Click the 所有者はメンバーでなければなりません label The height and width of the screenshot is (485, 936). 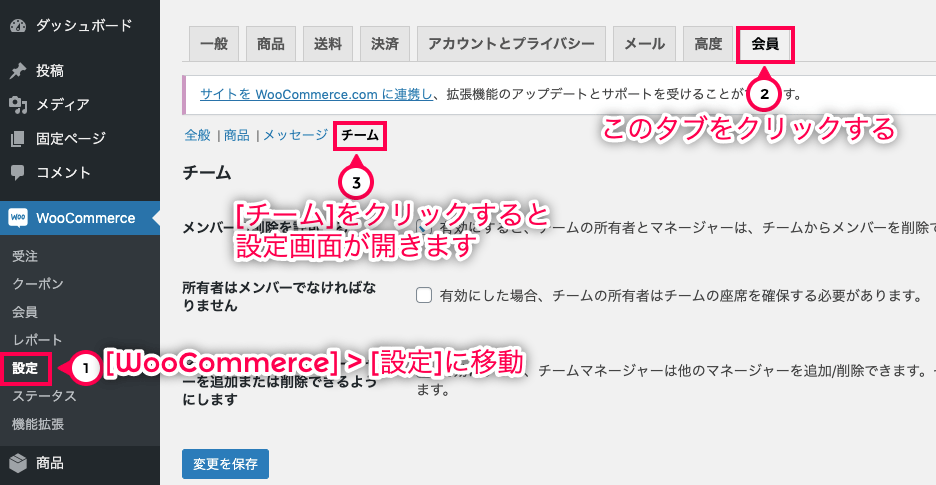(x=279, y=296)
